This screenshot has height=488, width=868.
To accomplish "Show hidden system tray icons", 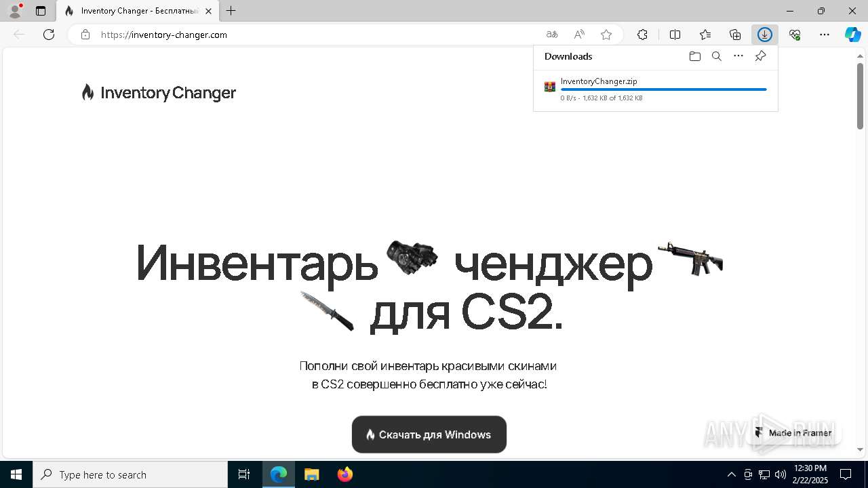I will point(731,474).
